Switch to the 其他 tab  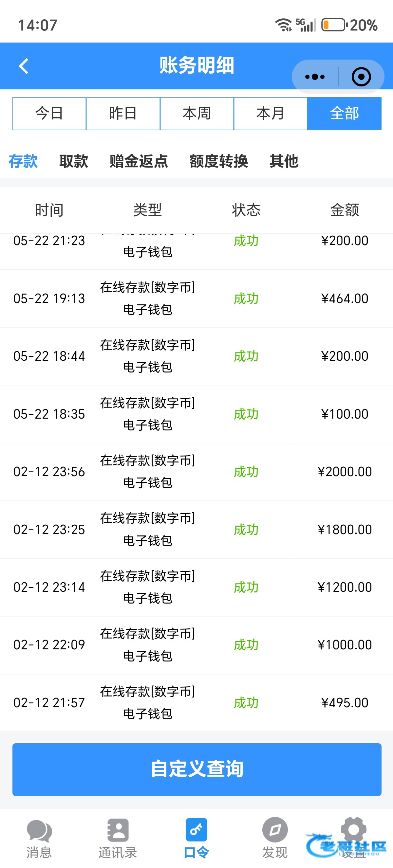tap(284, 161)
